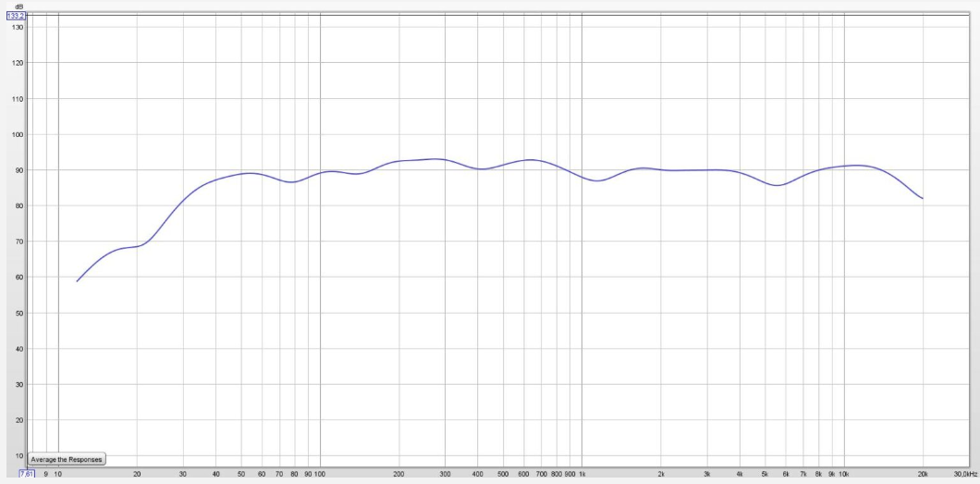Click the 110 dB vertical axis label
This screenshot has height=484, width=980.
(x=18, y=99)
